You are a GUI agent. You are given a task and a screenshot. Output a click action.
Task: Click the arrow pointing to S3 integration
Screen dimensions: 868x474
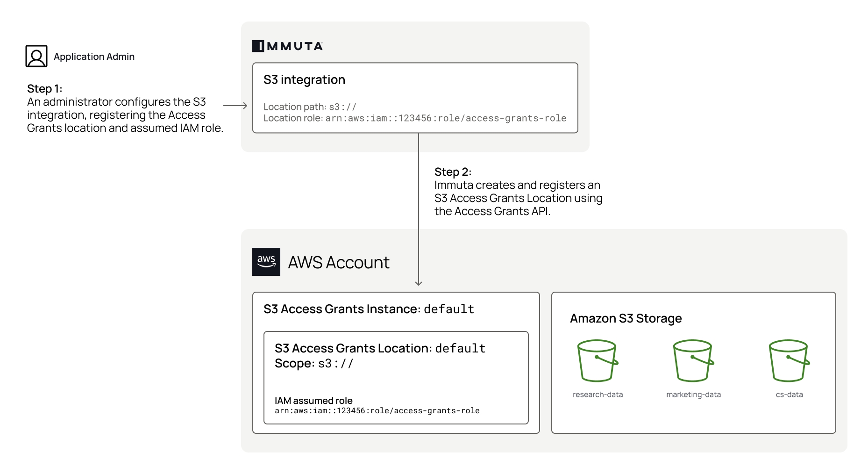[235, 106]
